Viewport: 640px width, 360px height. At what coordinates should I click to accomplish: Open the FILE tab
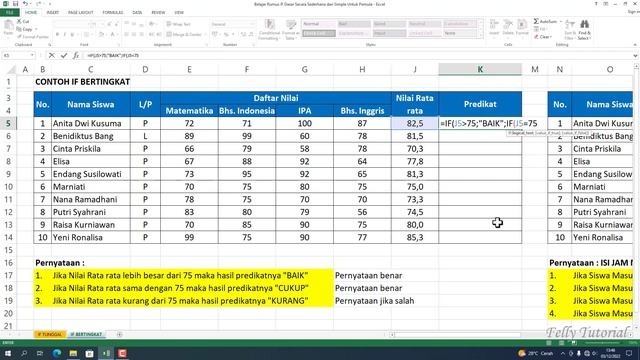click(x=9, y=13)
